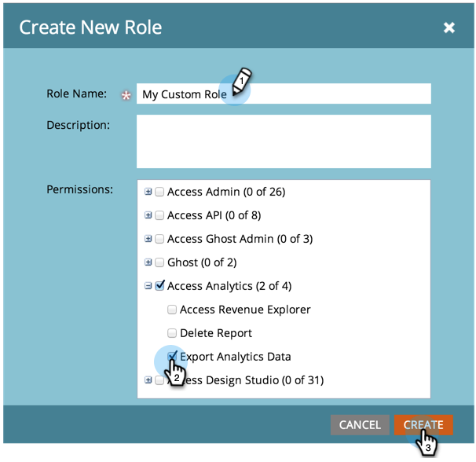Expand Access Ghost Admin permissions

pos(148,239)
